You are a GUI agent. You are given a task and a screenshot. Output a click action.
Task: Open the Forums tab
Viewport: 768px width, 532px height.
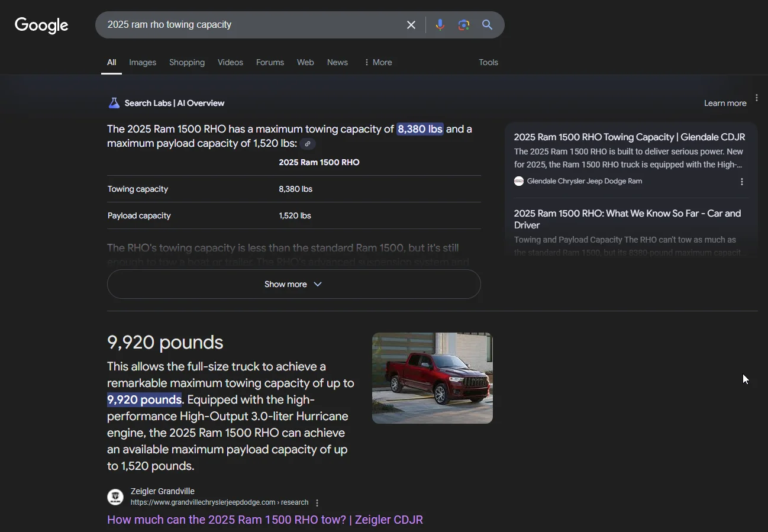[x=270, y=62]
